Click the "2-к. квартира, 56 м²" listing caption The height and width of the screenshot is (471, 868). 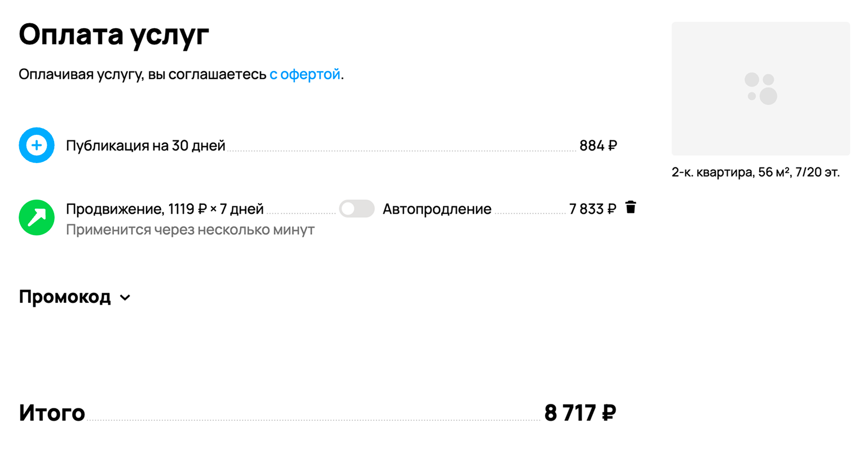(755, 173)
